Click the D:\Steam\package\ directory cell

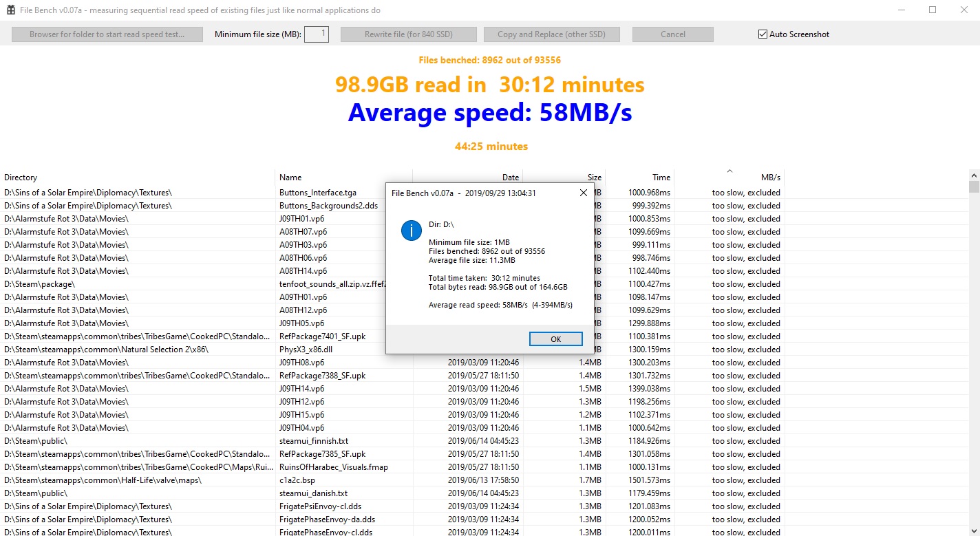39,284
